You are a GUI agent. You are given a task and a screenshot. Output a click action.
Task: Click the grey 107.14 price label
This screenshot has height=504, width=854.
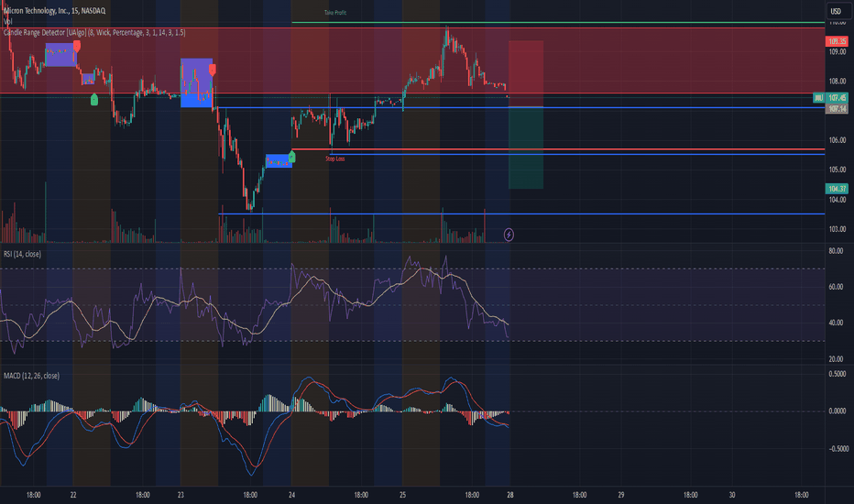837,109
